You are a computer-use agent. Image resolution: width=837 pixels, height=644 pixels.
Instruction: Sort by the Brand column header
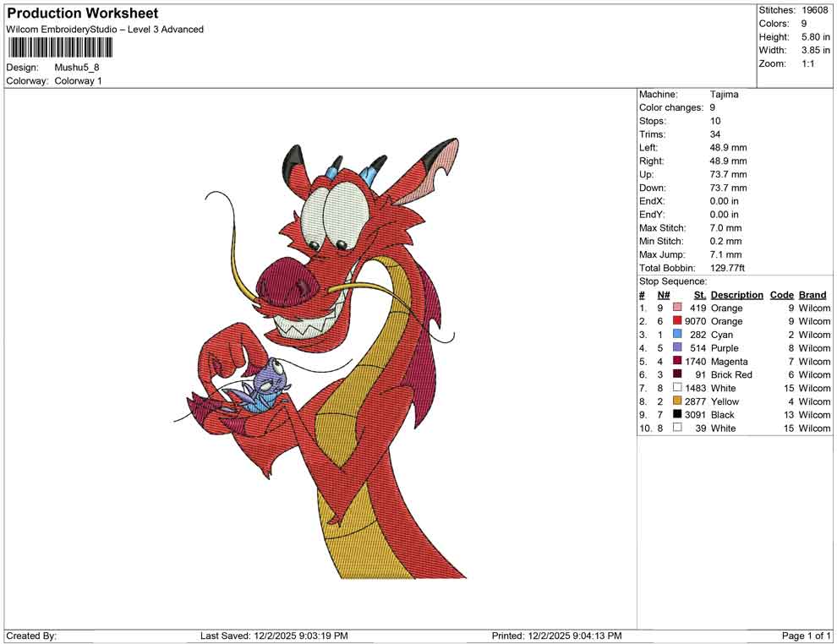point(812,294)
